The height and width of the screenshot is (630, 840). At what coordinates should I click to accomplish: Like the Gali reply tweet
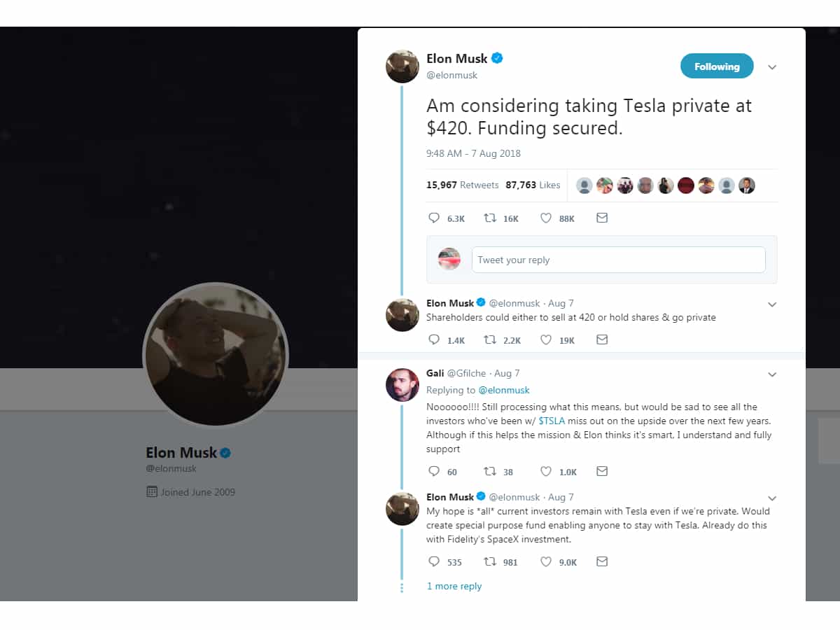(546, 472)
